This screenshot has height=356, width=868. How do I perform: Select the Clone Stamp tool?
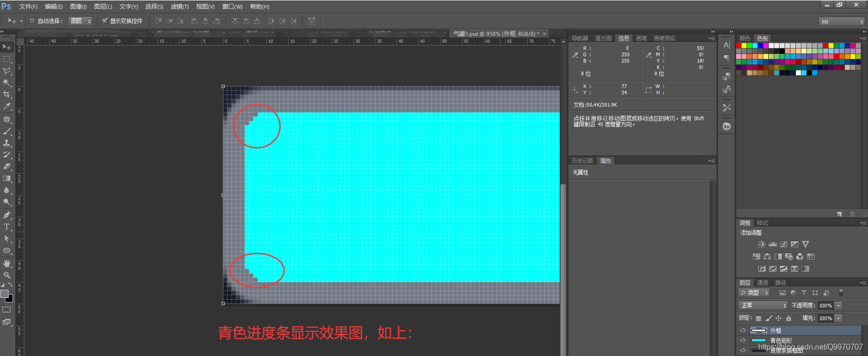[7, 143]
